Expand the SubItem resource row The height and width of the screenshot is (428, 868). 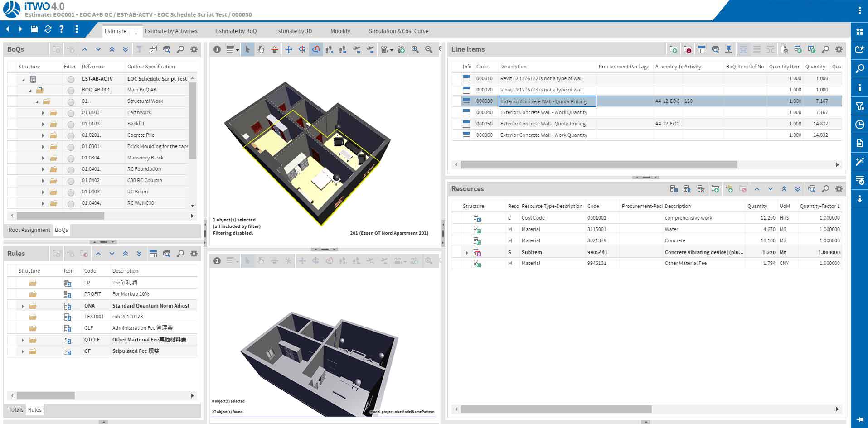coord(467,253)
